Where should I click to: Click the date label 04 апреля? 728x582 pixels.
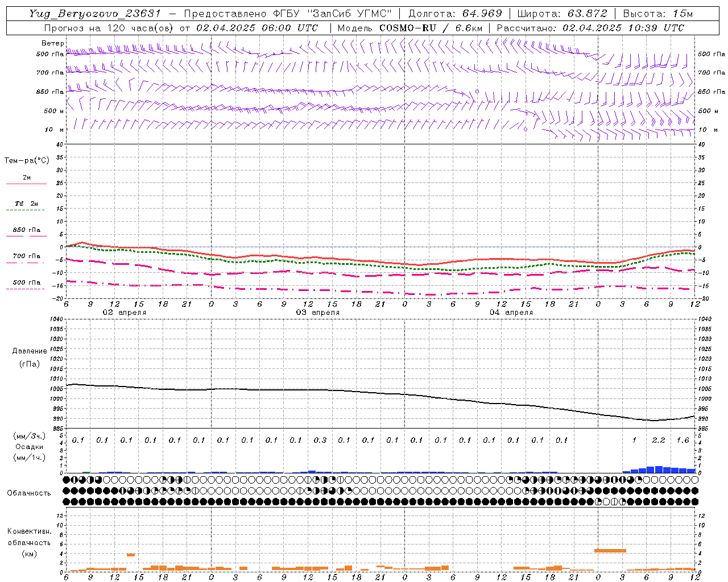click(x=511, y=313)
